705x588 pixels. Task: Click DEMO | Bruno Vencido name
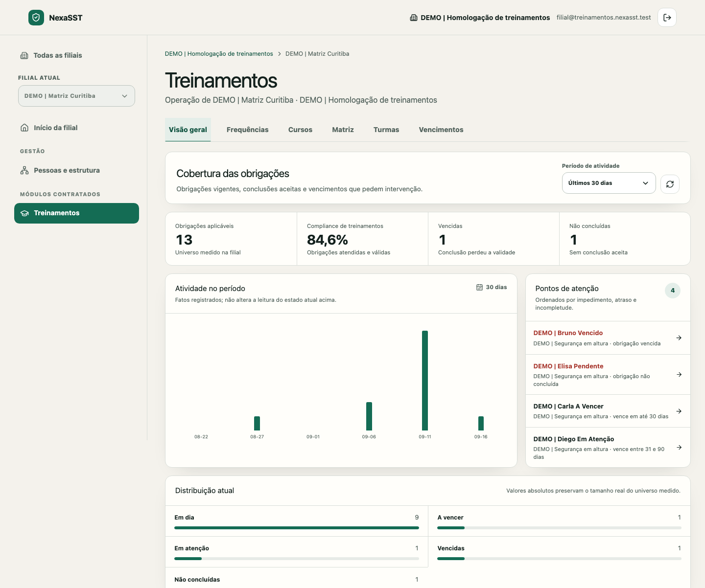pyautogui.click(x=568, y=333)
